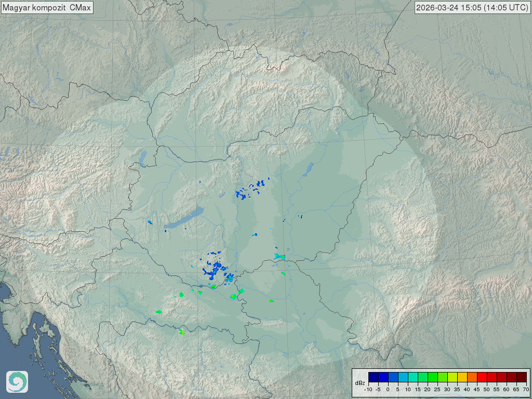532x399 pixels.
Task: Click the "Magyar kompozit CMax" title label
Action: click(47, 8)
